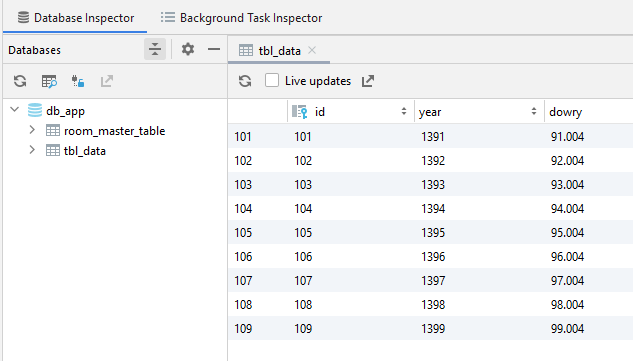Refresh the databases schema list
Viewport: 633px width, 361px height.
pos(20,81)
